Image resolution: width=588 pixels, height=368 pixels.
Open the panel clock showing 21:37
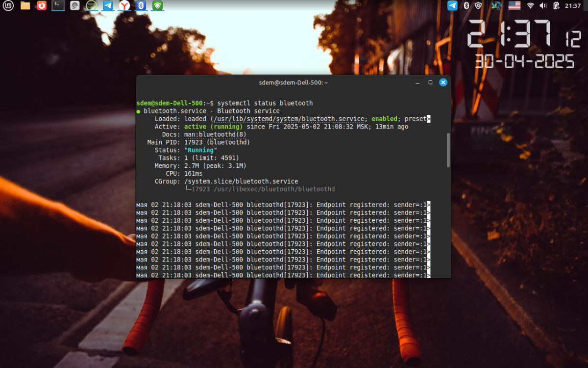coord(573,5)
